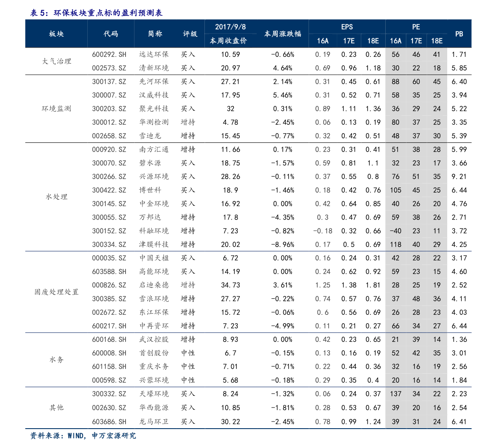Select stock code 603686.SH

pyautogui.click(x=109, y=421)
